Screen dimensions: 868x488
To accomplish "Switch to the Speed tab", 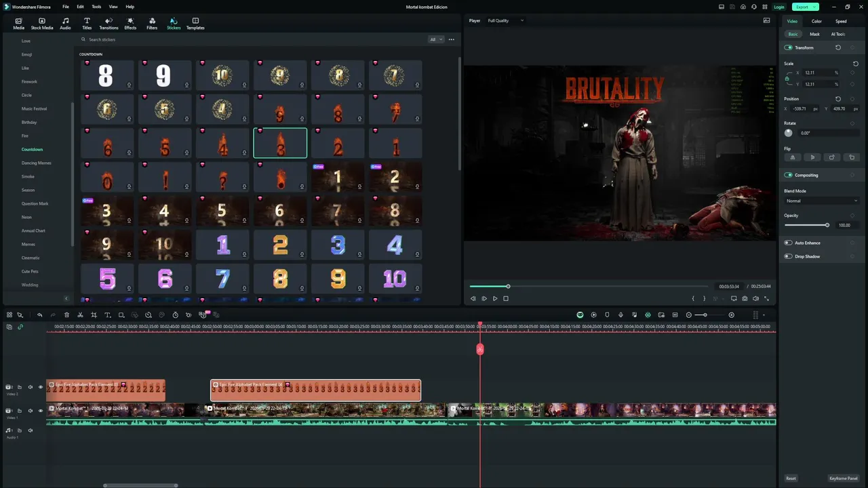I will [841, 21].
